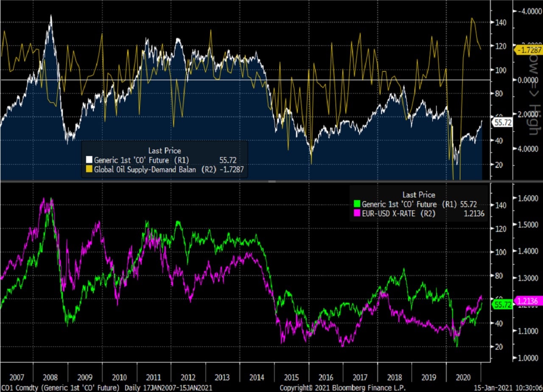The image size is (543, 392).
Task: Click the 2013 year label on time axis
Action: tap(223, 377)
